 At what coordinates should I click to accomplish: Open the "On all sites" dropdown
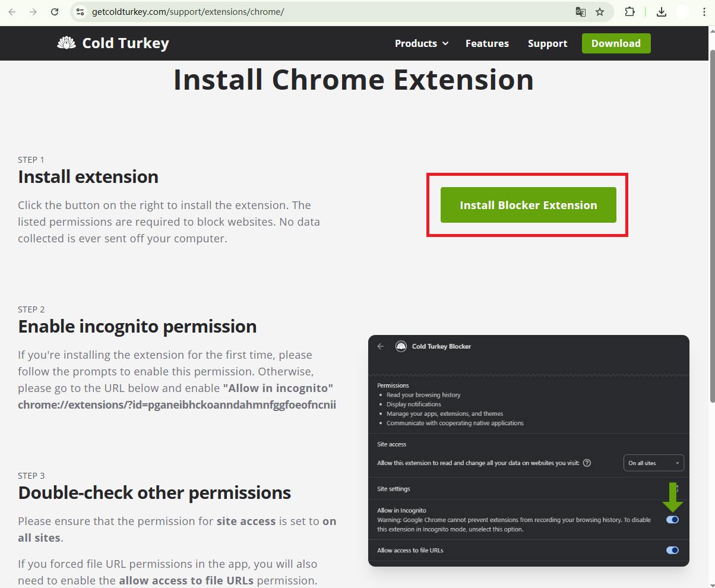(x=653, y=463)
